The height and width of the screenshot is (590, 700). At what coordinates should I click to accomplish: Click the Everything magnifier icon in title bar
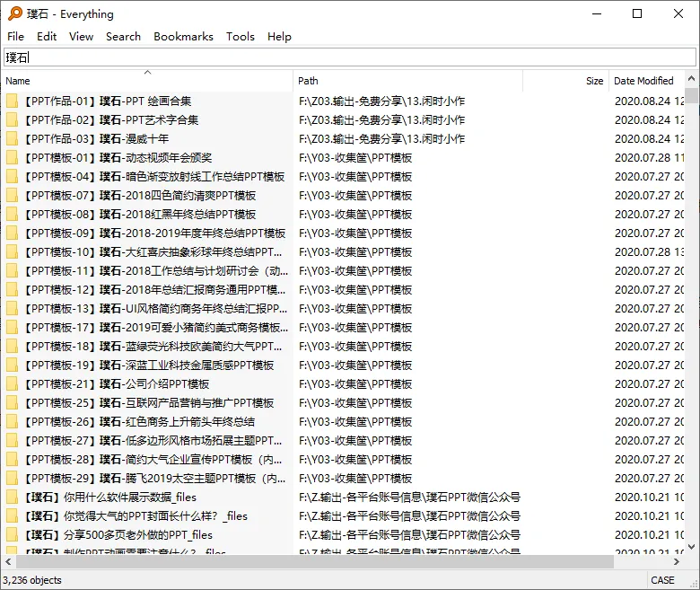click(14, 13)
